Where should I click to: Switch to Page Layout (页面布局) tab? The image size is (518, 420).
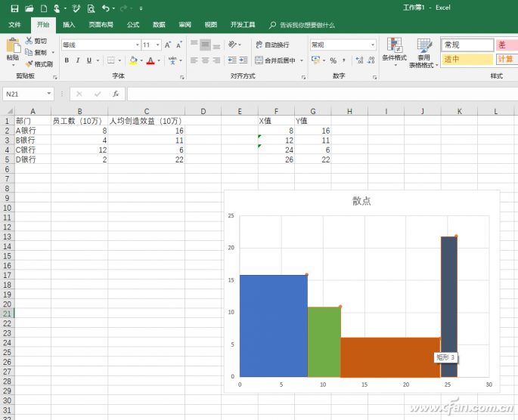(101, 25)
